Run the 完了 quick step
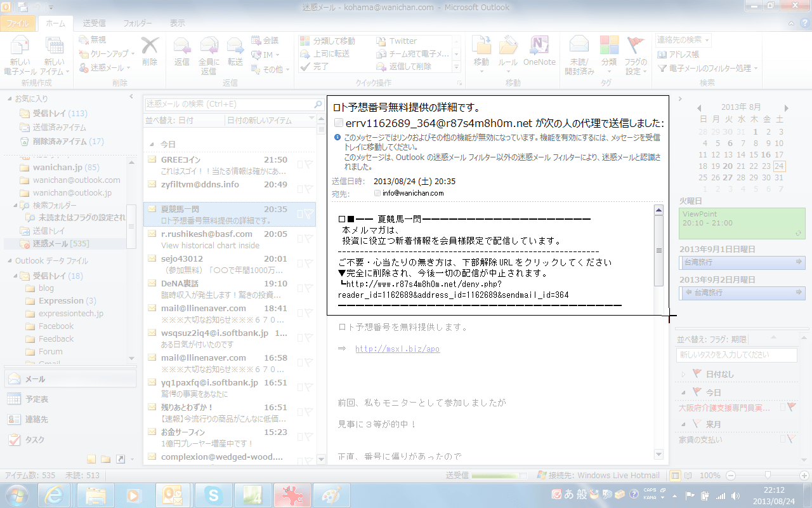The width and height of the screenshot is (812, 508). click(x=315, y=66)
